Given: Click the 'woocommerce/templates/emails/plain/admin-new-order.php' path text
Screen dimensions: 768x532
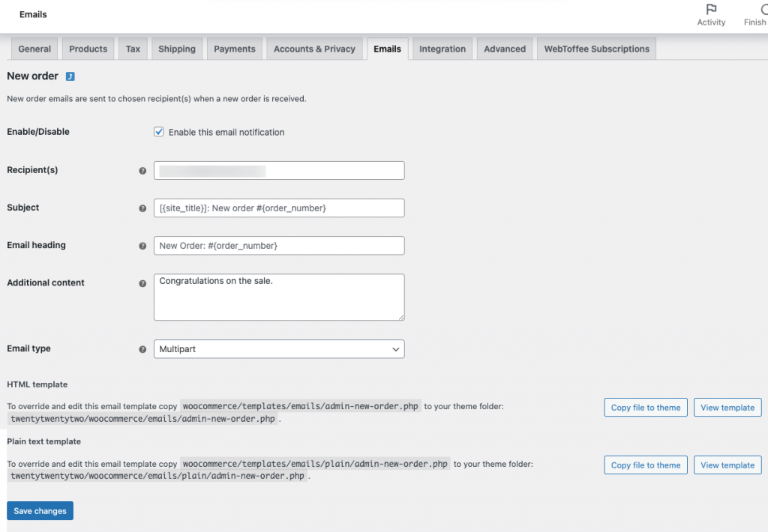Looking at the screenshot, I should [315, 464].
